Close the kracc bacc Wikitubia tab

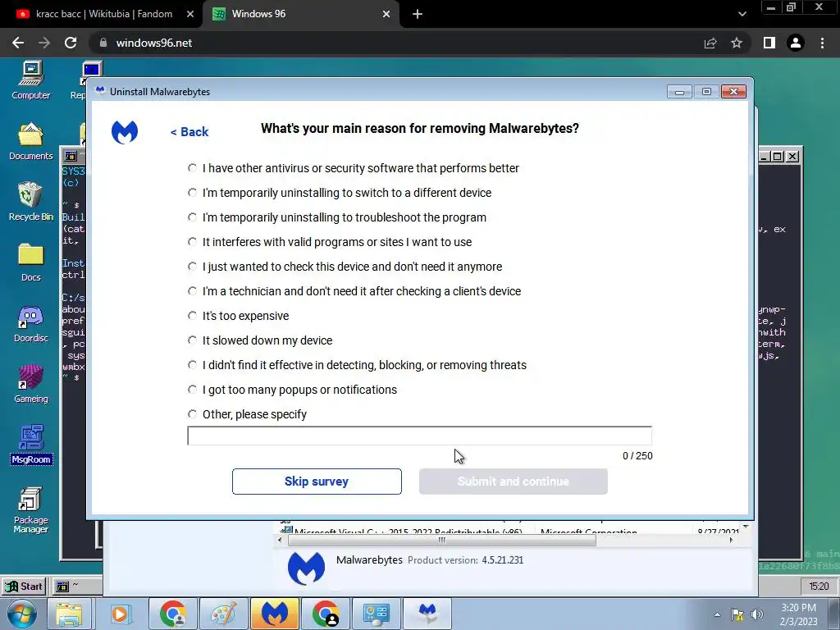coord(190,14)
